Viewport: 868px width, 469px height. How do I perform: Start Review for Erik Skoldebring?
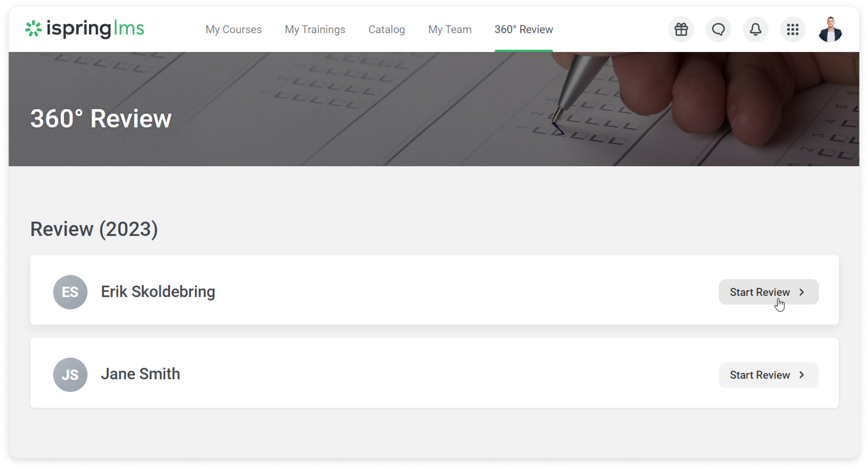click(x=768, y=292)
